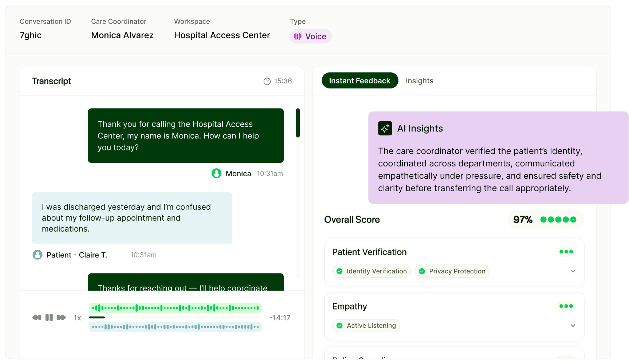Click the call duration stopwatch icon
629x364 pixels.
[267, 81]
